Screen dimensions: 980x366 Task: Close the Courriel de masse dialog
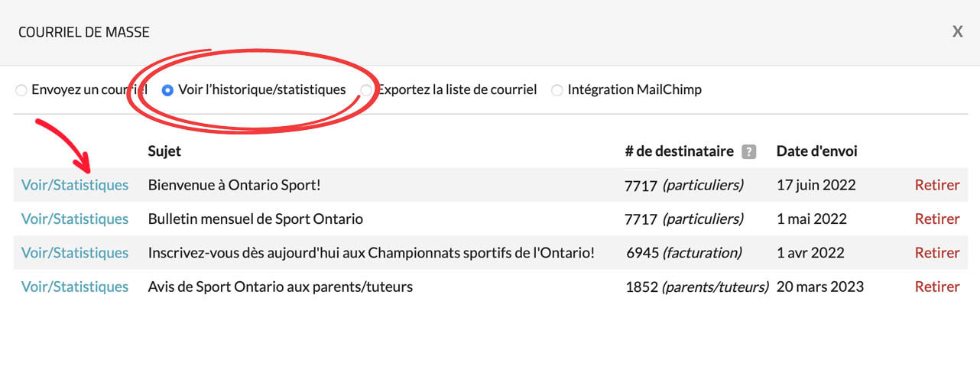957,31
